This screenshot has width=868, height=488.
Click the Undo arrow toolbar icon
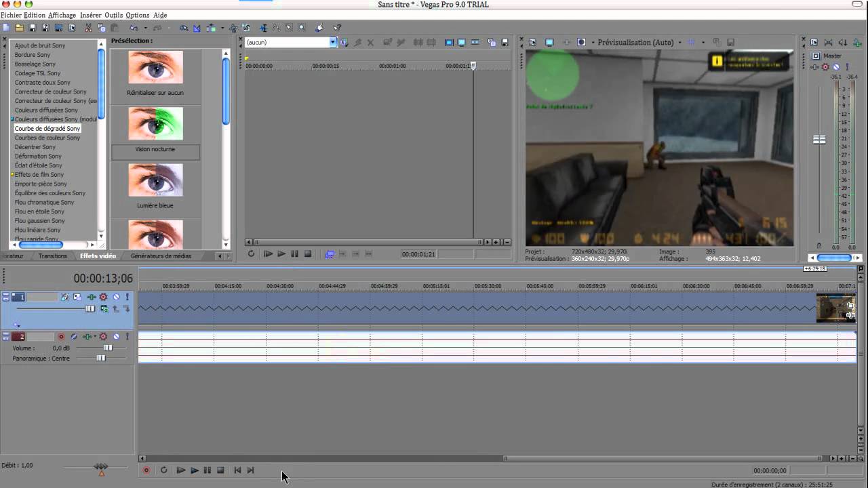click(x=134, y=28)
